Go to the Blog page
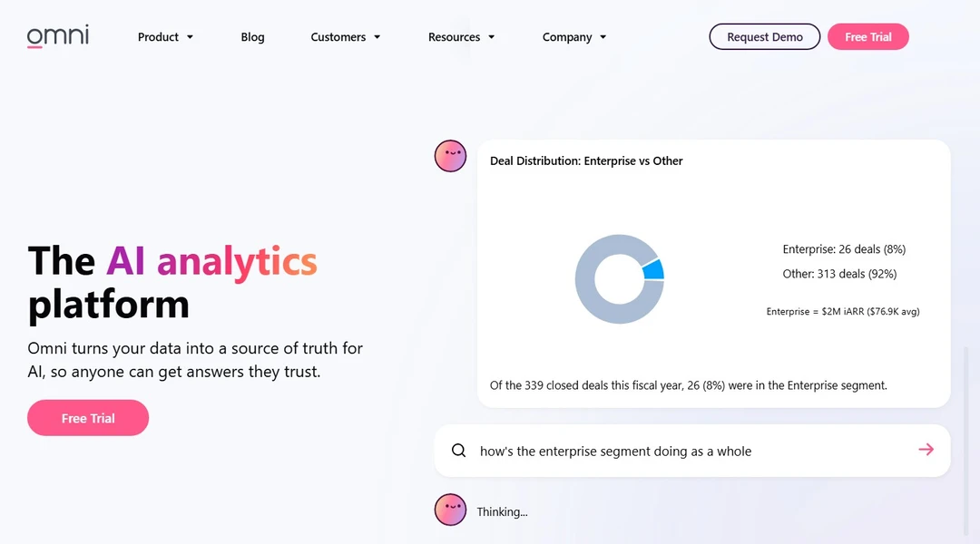The width and height of the screenshot is (980, 544). point(252,37)
